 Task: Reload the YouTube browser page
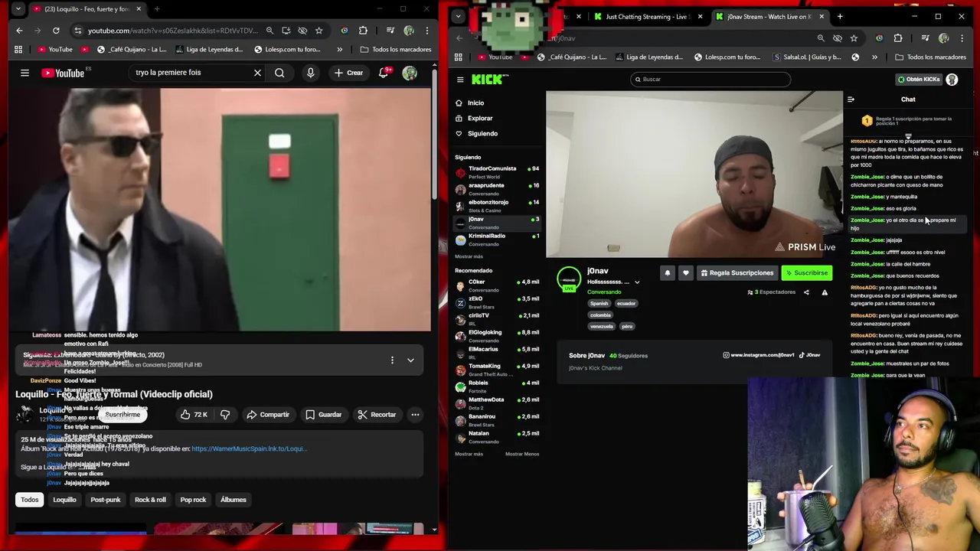[x=56, y=31]
